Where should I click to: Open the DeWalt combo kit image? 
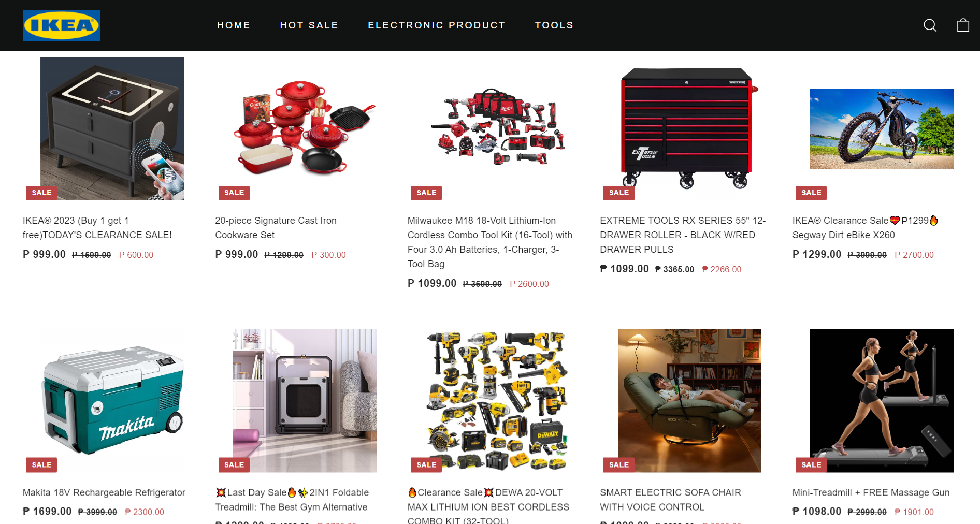tap(497, 400)
